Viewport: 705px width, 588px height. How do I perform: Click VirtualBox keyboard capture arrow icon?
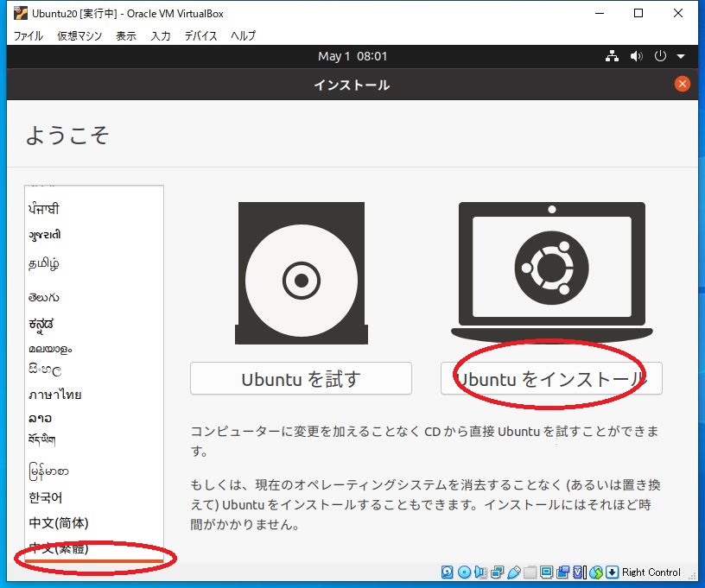tap(612, 572)
